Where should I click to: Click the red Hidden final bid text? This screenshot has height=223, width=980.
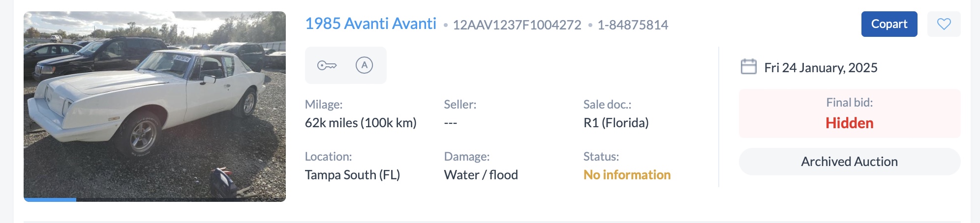coord(849,123)
